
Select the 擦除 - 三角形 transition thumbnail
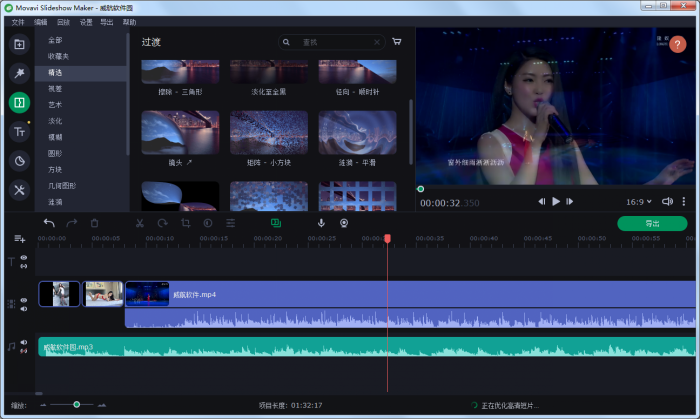tap(180, 72)
